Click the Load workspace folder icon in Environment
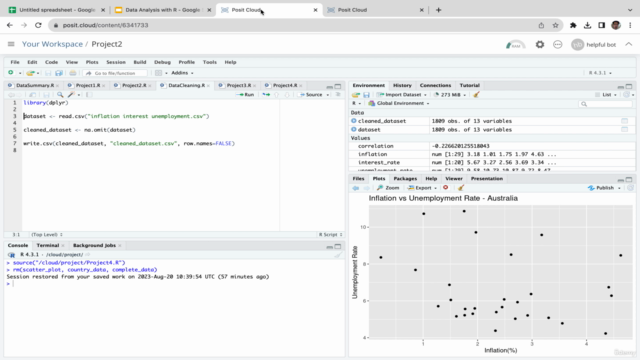This screenshot has height=360, width=640. pos(356,95)
